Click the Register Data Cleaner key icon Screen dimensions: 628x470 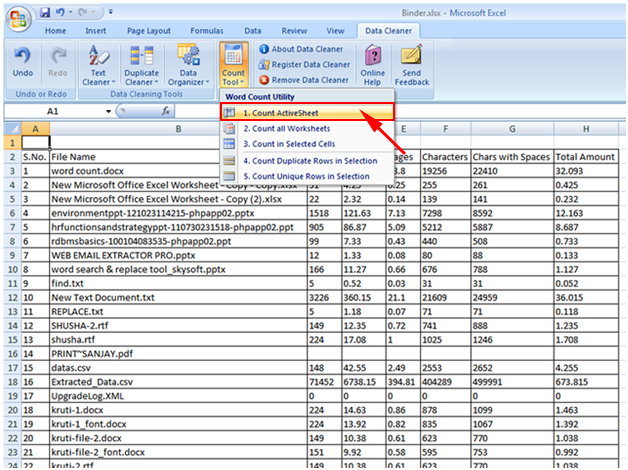pos(264,64)
